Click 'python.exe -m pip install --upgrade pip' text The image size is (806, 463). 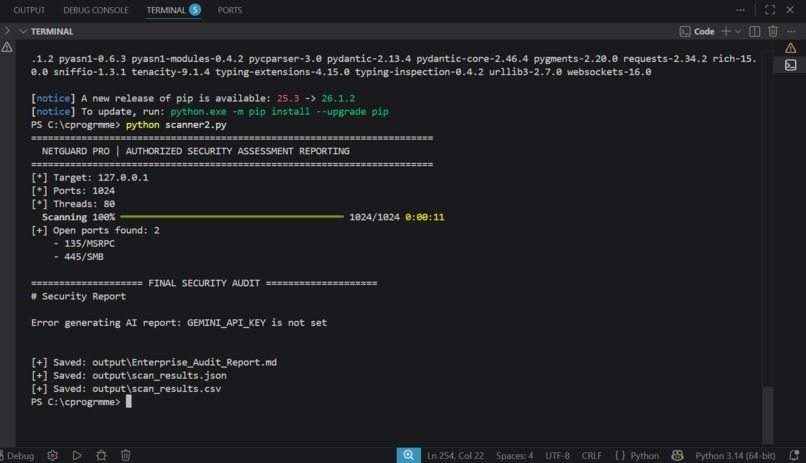point(279,112)
